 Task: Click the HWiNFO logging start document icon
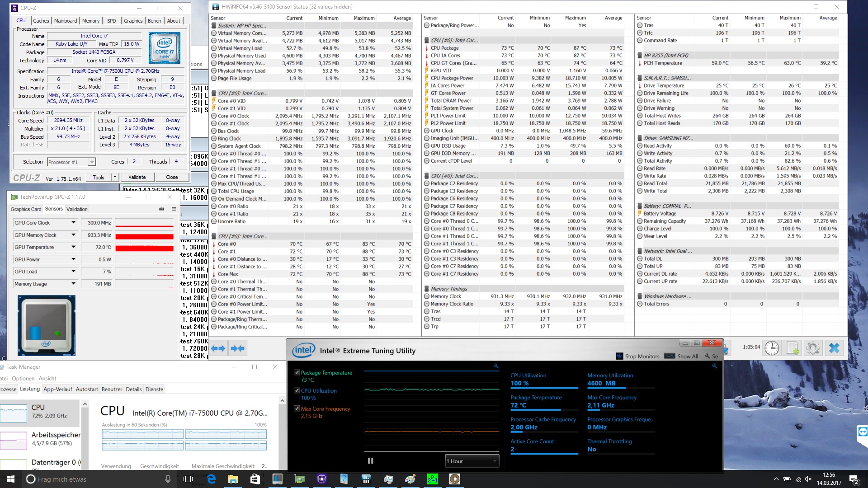pyautogui.click(x=793, y=348)
